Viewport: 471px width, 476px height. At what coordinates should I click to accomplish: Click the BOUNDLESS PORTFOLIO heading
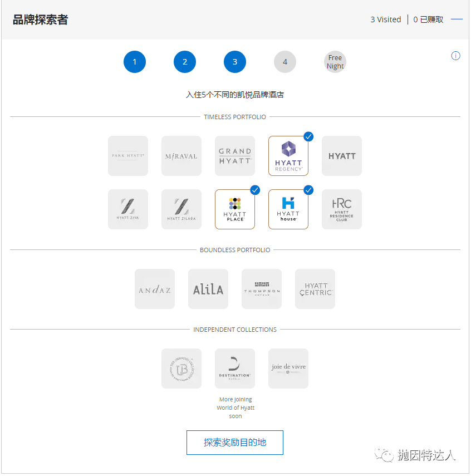coord(235,250)
